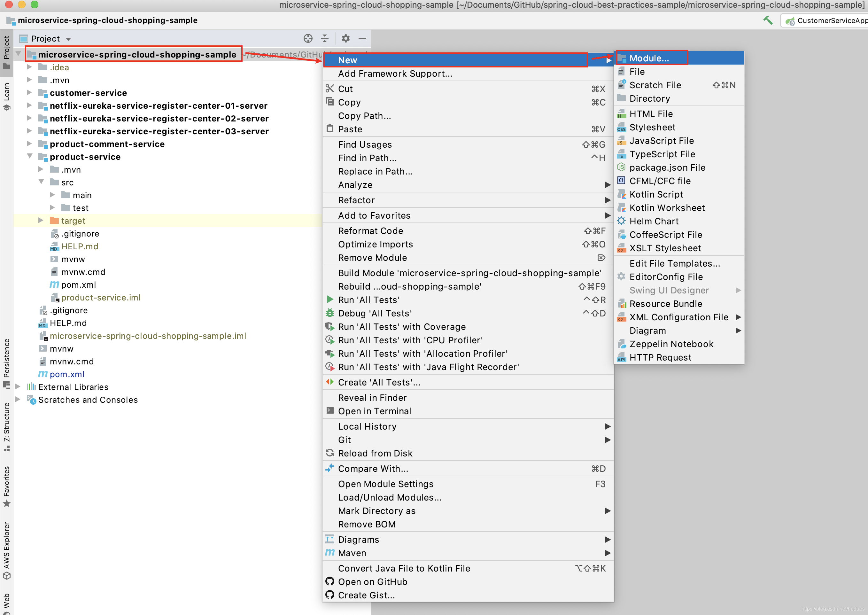Click the Kotlin Script icon
This screenshot has height=615, width=868.
point(621,194)
